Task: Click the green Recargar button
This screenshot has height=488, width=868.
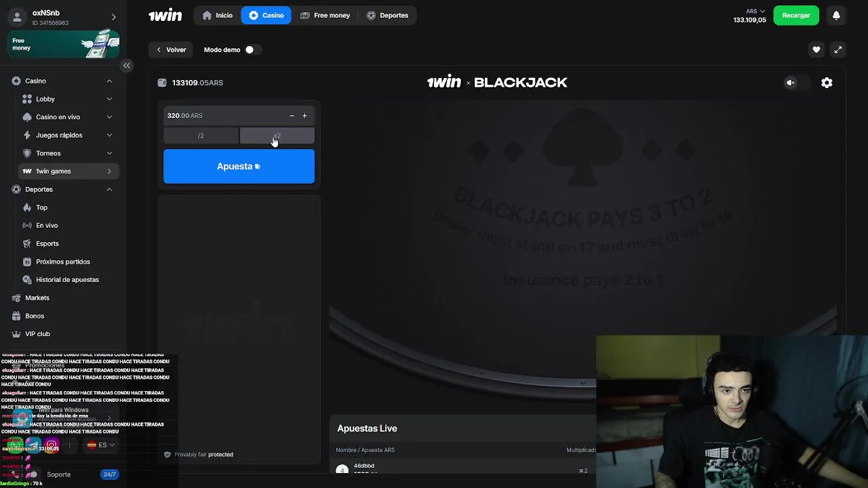Action: coord(796,15)
